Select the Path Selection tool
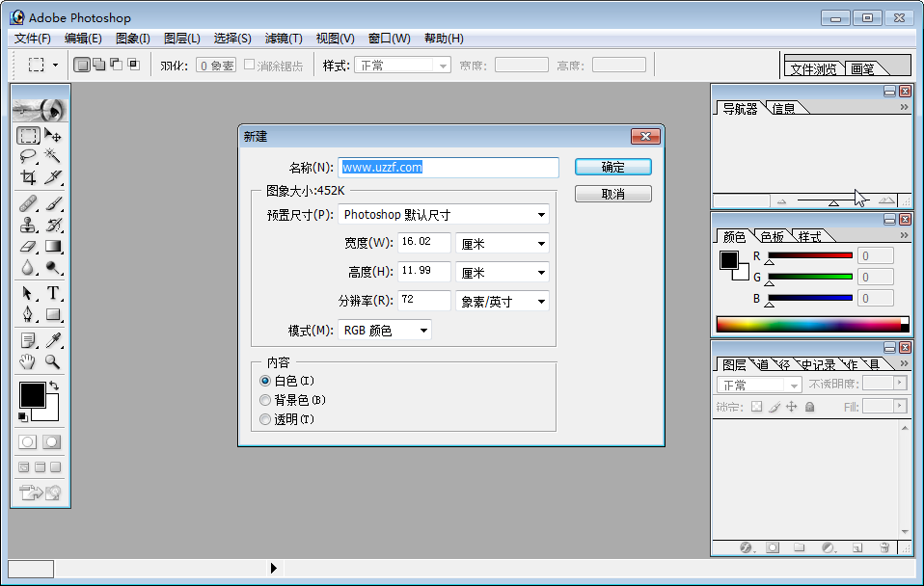The height and width of the screenshot is (586, 924). [x=28, y=293]
